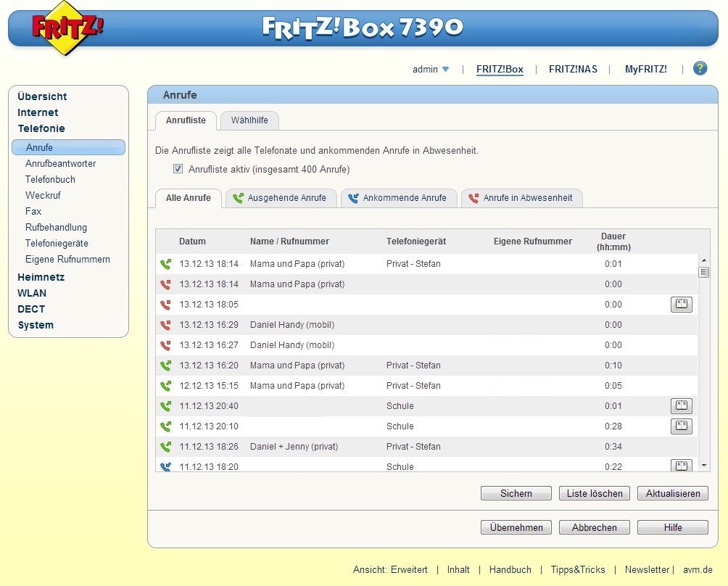Viewport: 728px width, 586px height.
Task: Click outgoing call icon on 11.12.13 20:40 row
Action: (x=165, y=406)
